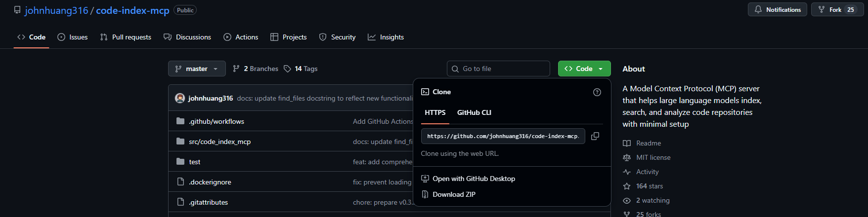Click the magnifier icon in Go to file
This screenshot has height=217, width=868.
(455, 69)
